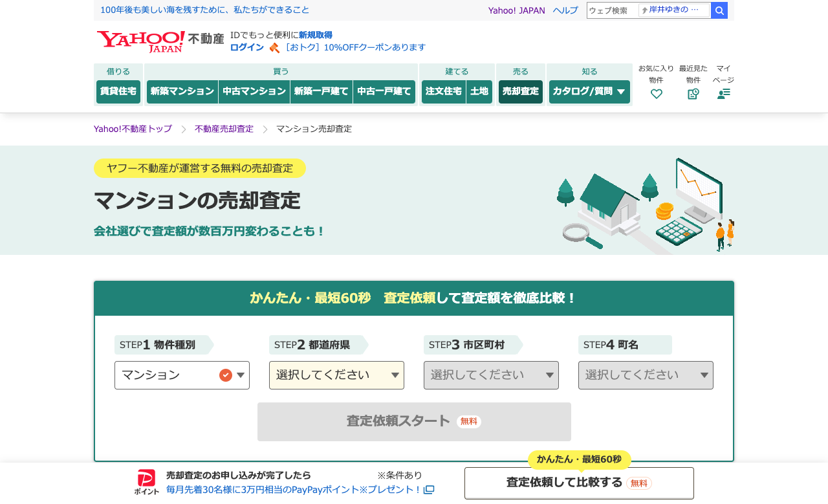Click the external-link icon after プレゼント
This screenshot has height=504, width=828.
pyautogui.click(x=428, y=490)
